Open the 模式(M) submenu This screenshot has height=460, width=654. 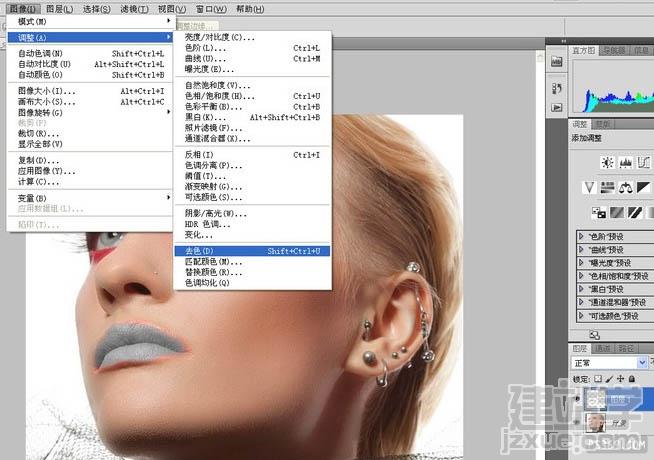90,21
